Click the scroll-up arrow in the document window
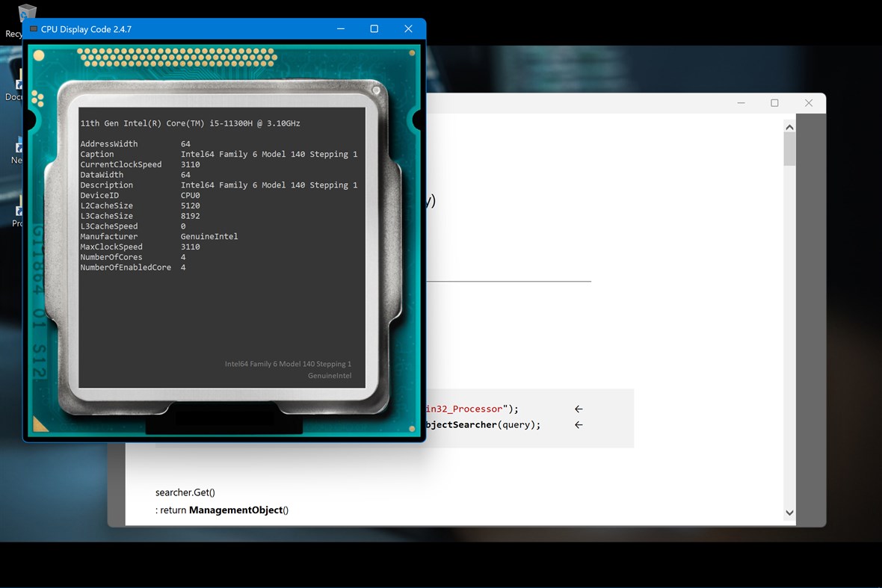This screenshot has width=882, height=588. point(789,126)
